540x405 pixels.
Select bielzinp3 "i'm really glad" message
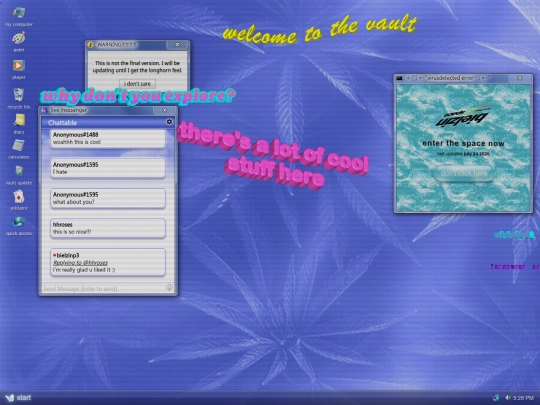click(x=108, y=262)
